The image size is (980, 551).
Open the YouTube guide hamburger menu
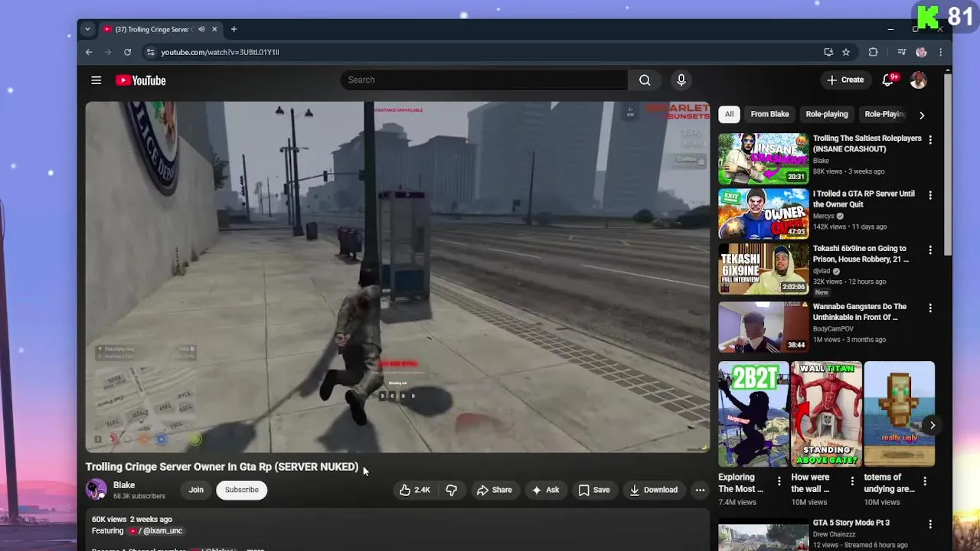pyautogui.click(x=96, y=80)
